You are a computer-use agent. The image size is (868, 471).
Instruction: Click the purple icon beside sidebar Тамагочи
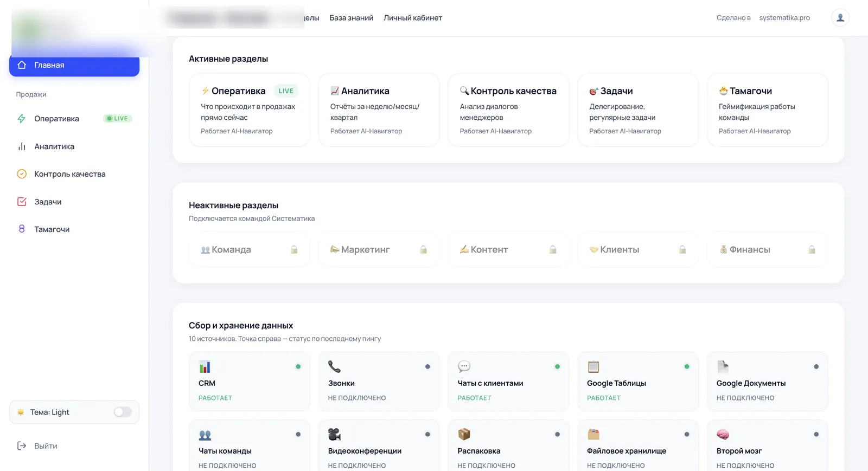coord(22,229)
